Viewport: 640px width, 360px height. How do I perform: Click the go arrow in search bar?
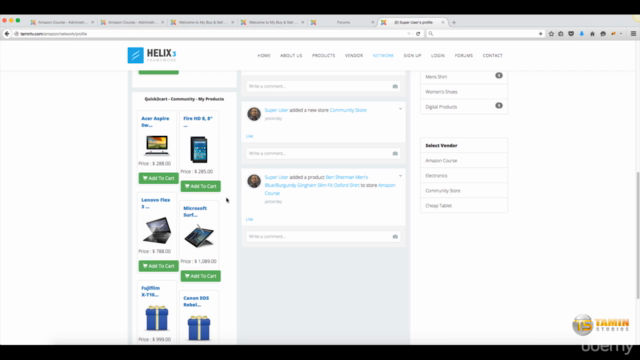(540, 34)
